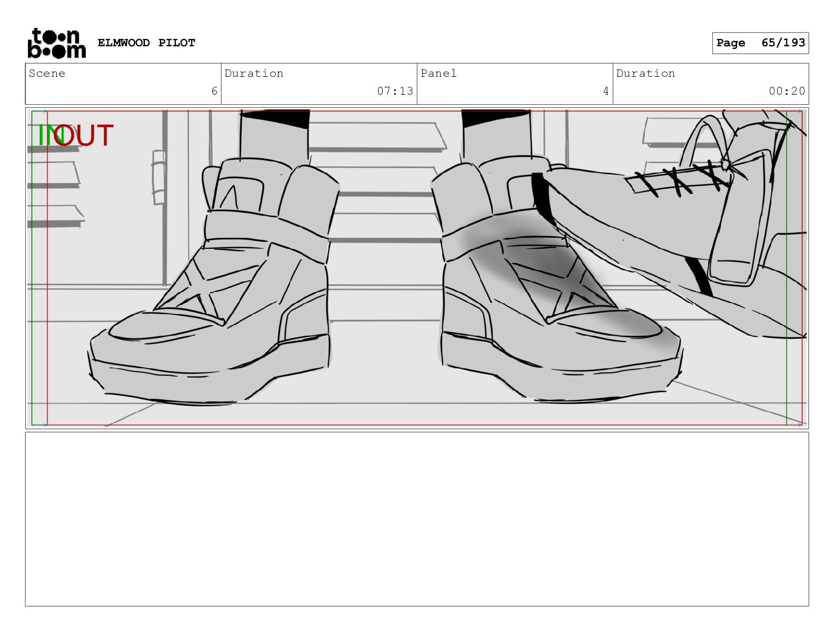Select the ELMWOOD PILOT title text

point(146,43)
